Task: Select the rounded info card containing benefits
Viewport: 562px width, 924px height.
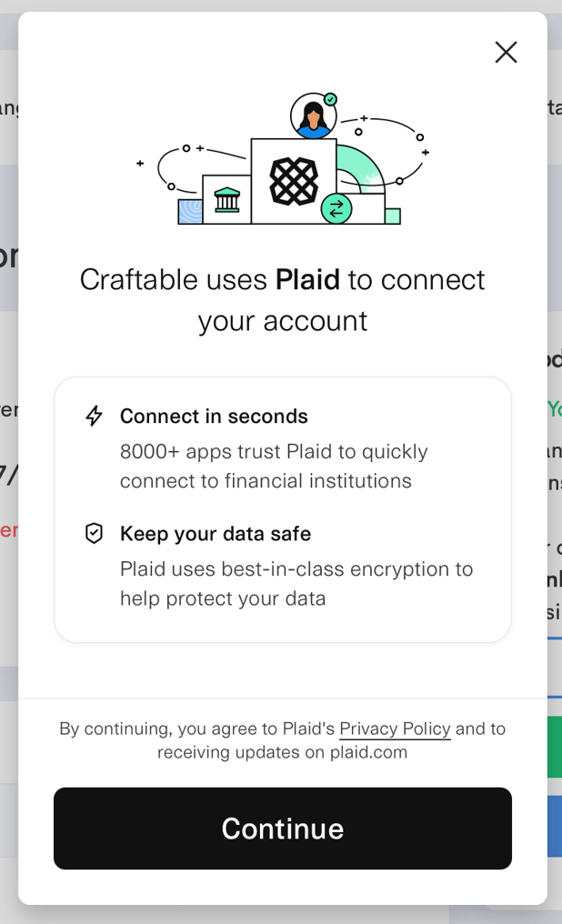Action: click(283, 509)
